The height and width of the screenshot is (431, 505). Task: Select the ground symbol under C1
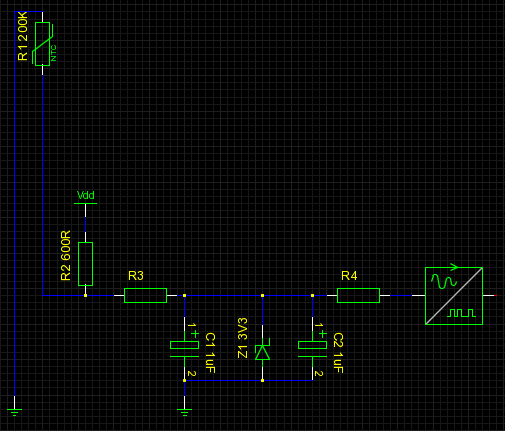tap(184, 412)
